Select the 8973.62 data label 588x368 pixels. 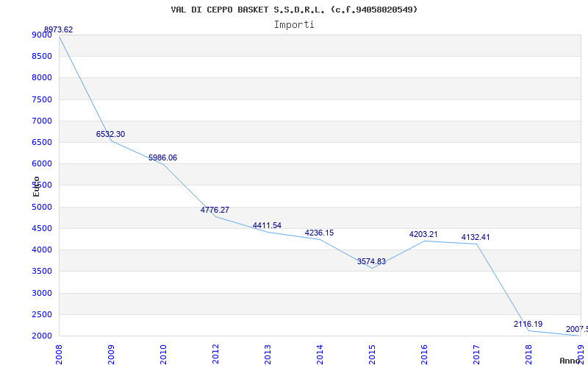(59, 29)
